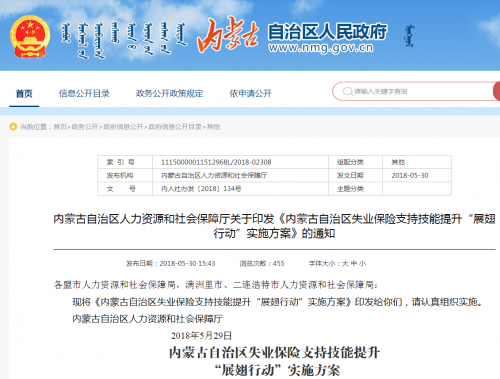Click the article title about 展翅行动
The height and width of the screenshot is (379, 500).
click(274, 226)
